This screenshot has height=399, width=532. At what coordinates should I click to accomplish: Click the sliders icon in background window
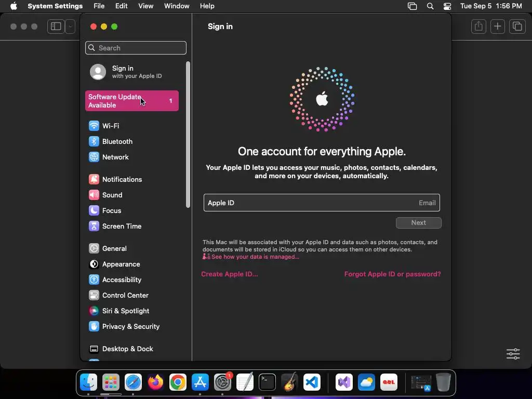click(513, 354)
